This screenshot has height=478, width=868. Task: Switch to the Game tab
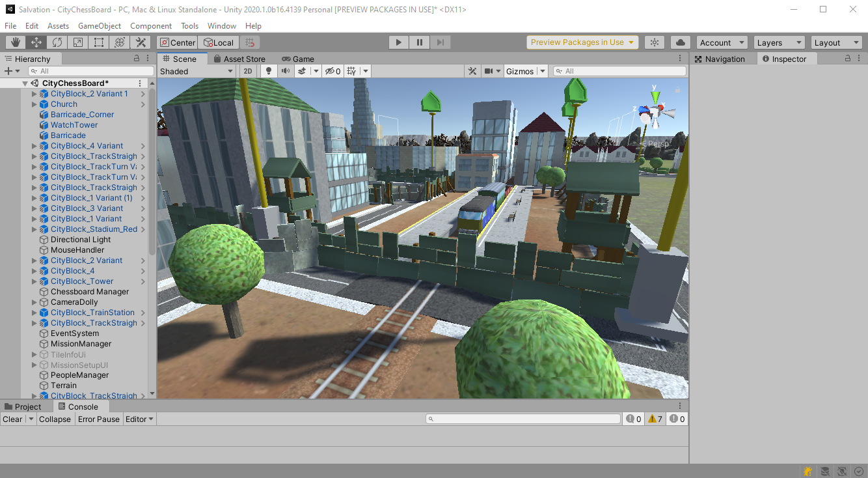point(298,59)
